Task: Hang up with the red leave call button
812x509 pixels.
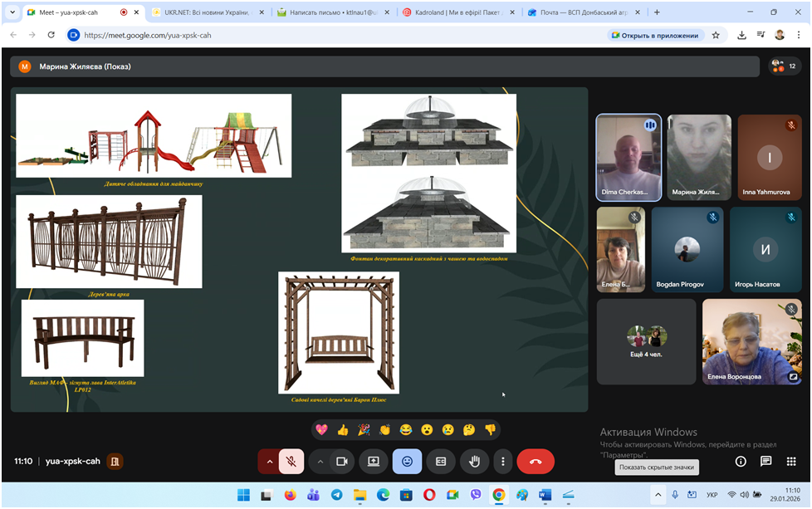Action: coord(536,461)
